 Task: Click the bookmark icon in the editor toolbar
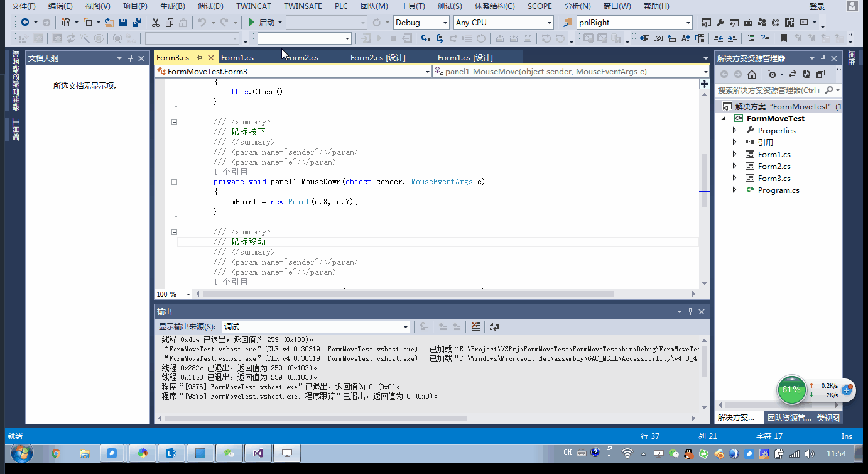[x=783, y=38]
